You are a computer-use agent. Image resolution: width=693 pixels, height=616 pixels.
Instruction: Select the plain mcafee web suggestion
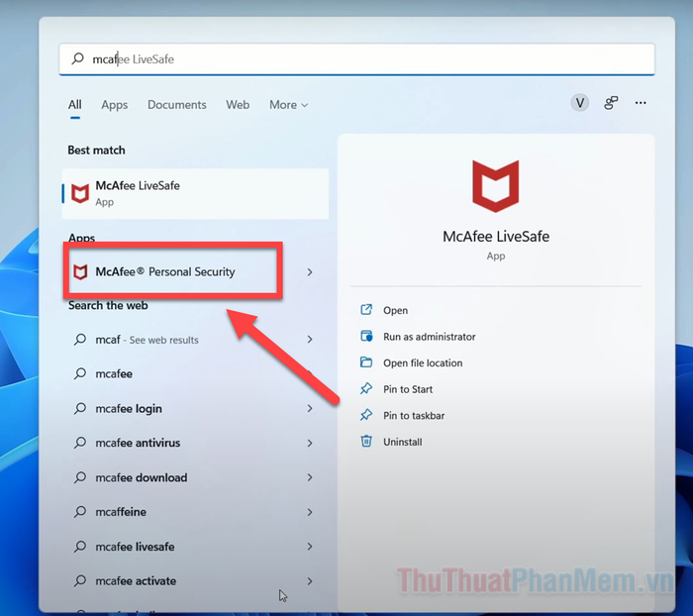[114, 373]
